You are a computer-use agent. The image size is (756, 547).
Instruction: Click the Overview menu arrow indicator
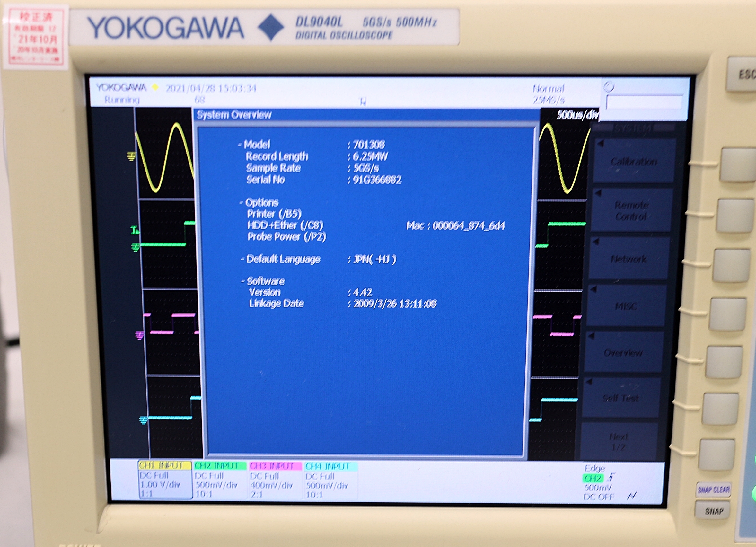(x=591, y=336)
